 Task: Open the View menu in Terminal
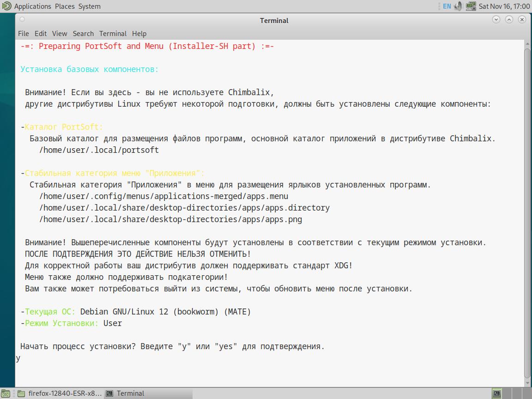coord(60,34)
